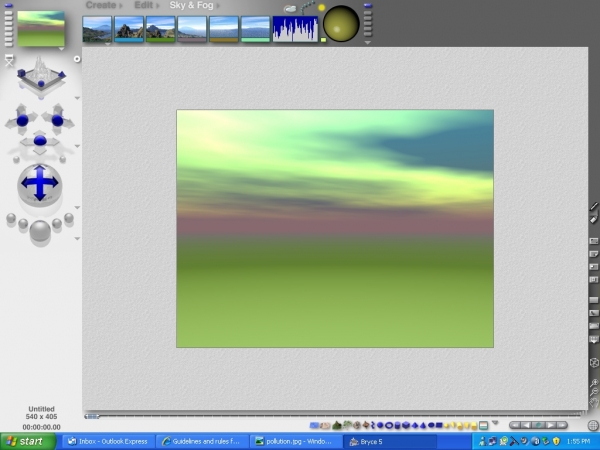Pick the green fog color swatch
Image resolution: width=600 pixels, height=450 pixels.
[x=161, y=40]
